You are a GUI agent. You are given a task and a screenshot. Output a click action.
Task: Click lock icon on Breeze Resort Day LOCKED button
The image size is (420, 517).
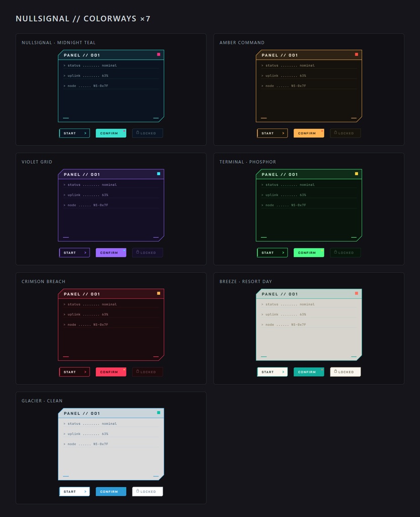click(335, 371)
